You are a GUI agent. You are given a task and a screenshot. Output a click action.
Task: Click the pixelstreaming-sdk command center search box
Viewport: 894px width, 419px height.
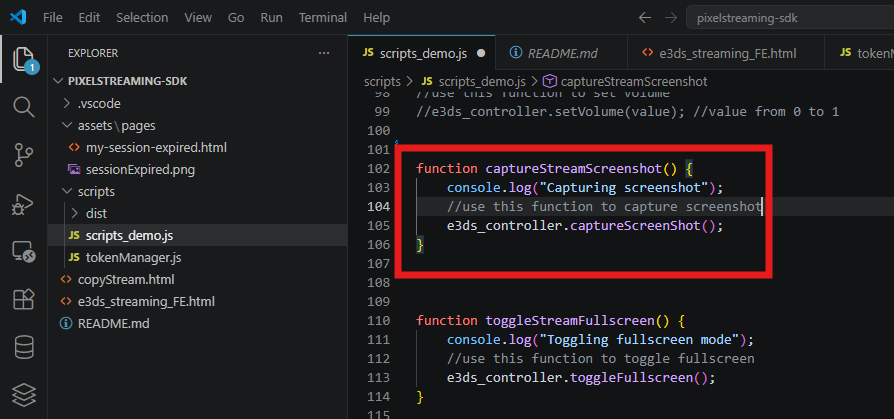(x=790, y=18)
